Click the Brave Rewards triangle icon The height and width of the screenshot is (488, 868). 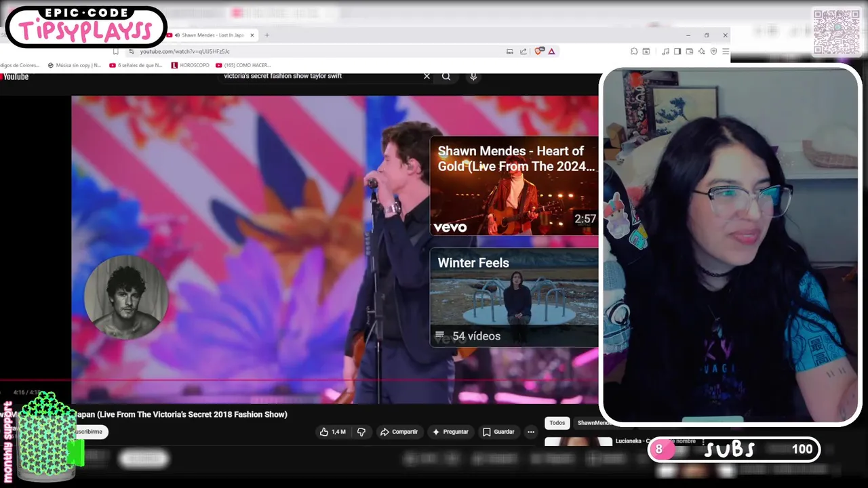(x=551, y=52)
